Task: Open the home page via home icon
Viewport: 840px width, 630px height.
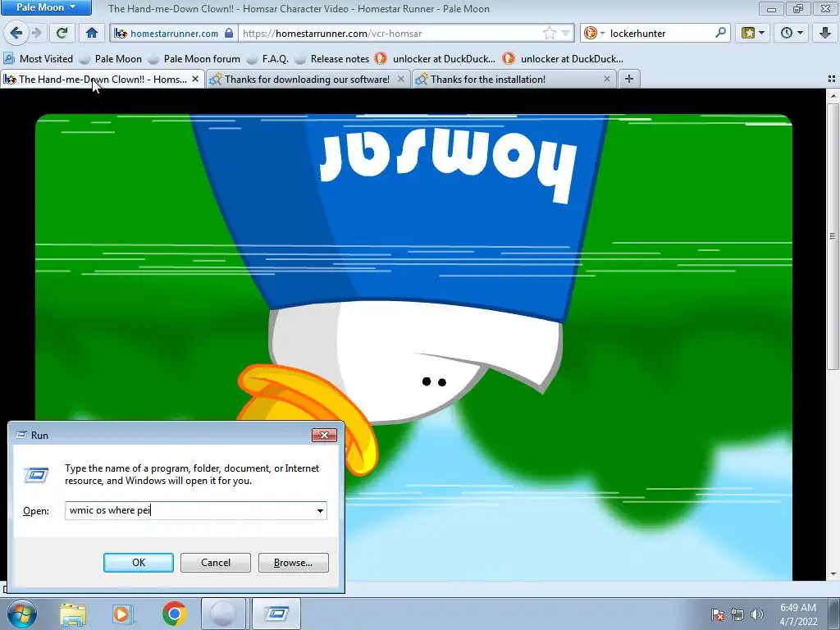Action: [x=92, y=33]
